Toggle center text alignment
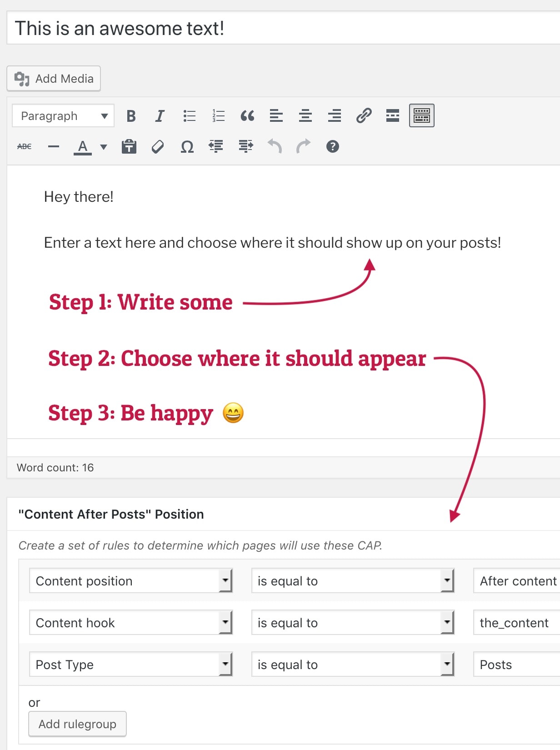Viewport: 560px width, 750px height. coord(305,116)
